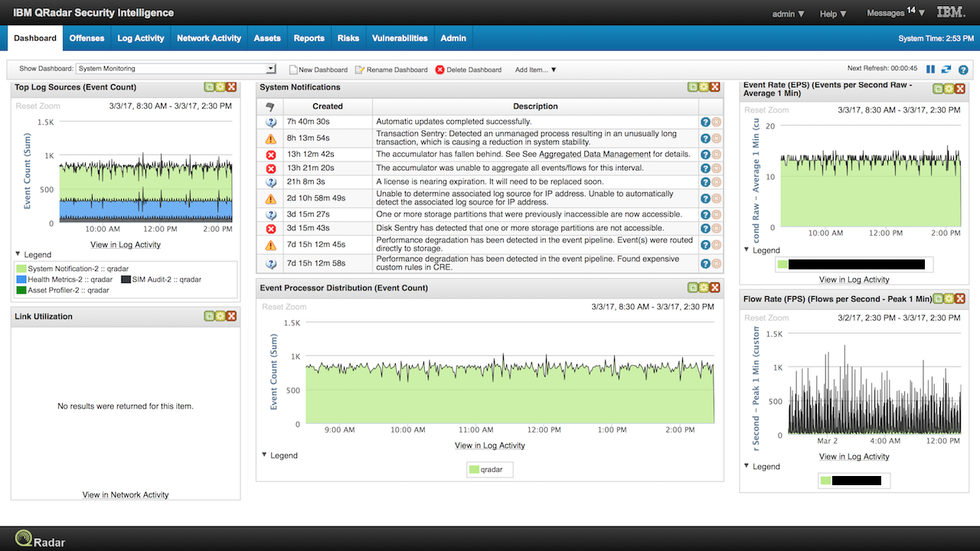Click the help icon beside the license expiration notification

(x=704, y=181)
